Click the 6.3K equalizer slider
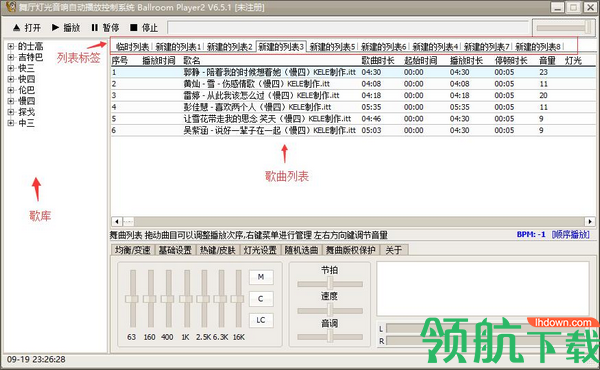This screenshot has width=600, height=370. pos(221,299)
